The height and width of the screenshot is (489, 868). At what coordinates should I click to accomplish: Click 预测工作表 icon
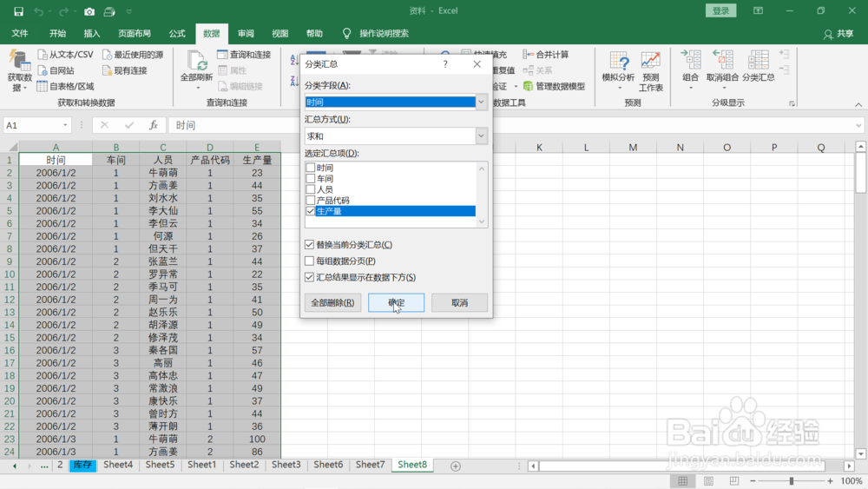click(650, 71)
